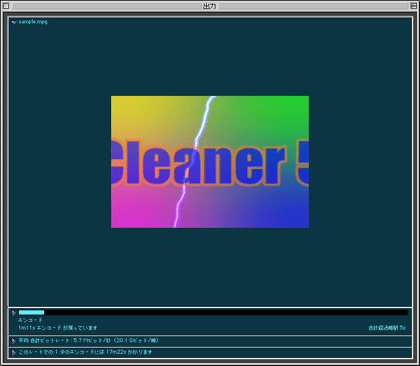
Task: Click the sample.mpg file name label
Action: (33, 22)
